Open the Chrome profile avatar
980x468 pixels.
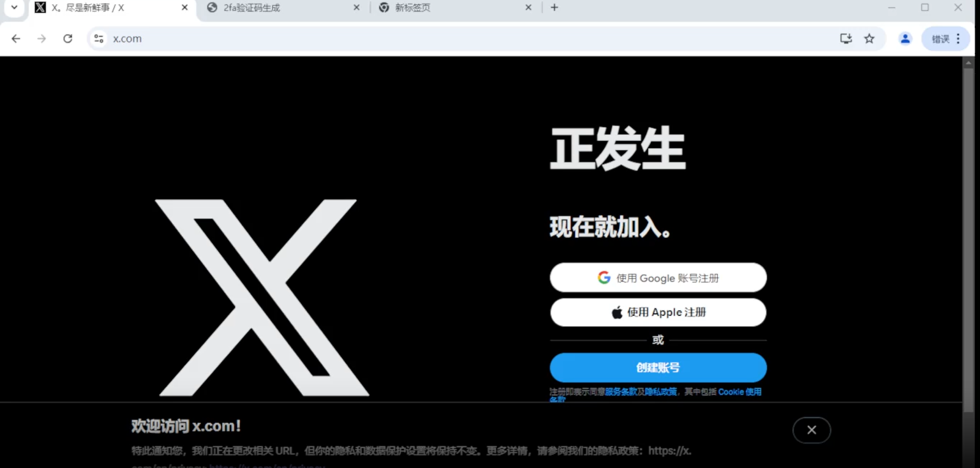905,39
